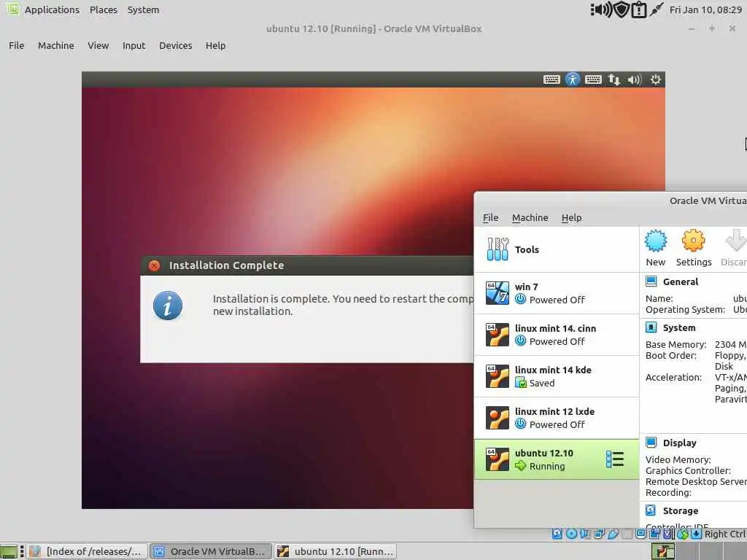This screenshot has height=560, width=747.
Task: Click the Fri Jan 10, 08:29 clock
Action: coord(705,9)
